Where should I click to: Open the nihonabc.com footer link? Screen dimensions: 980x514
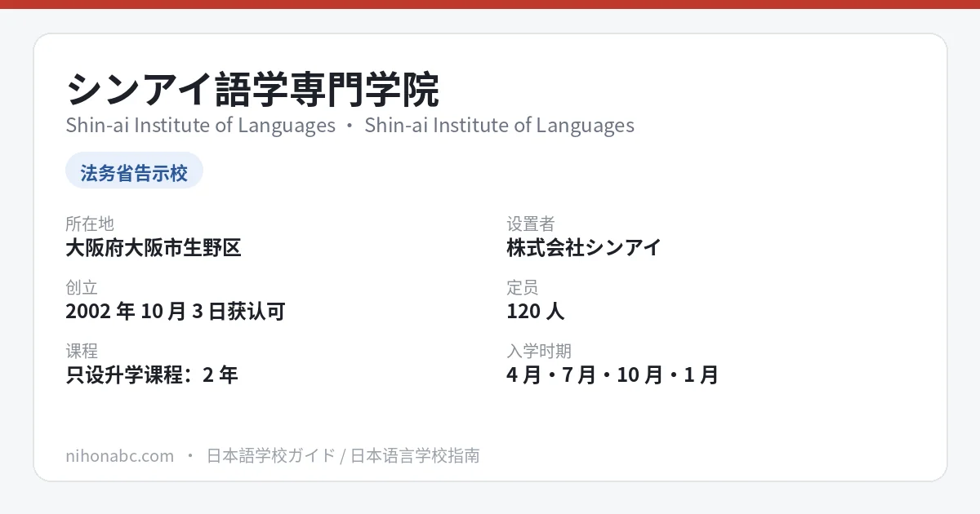pyautogui.click(x=120, y=455)
